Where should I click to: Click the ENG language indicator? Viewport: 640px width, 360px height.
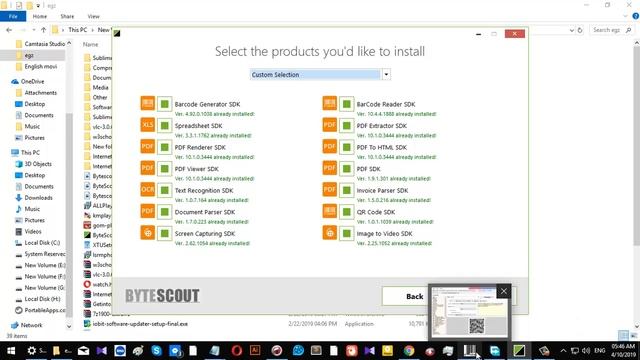[x=600, y=351]
